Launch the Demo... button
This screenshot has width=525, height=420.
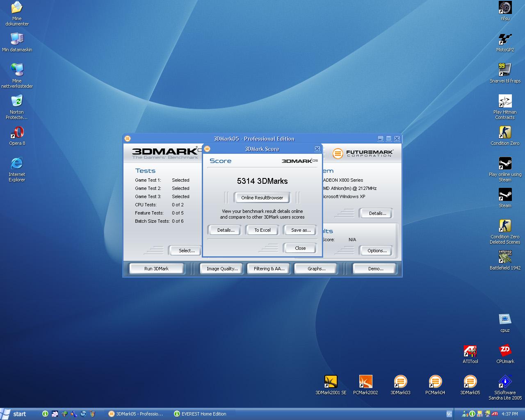375,269
